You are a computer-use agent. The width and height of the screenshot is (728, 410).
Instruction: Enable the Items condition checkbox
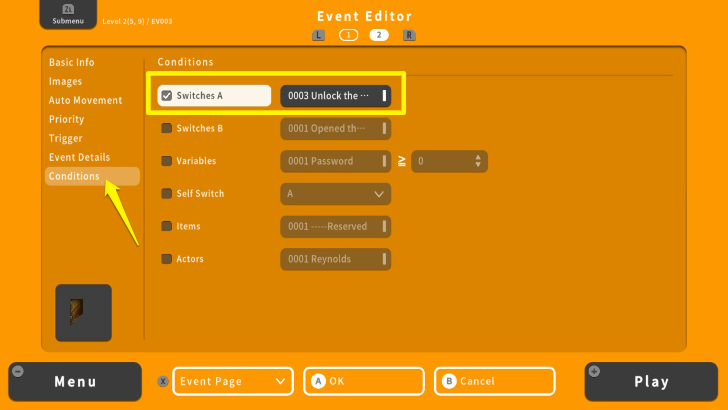click(166, 226)
